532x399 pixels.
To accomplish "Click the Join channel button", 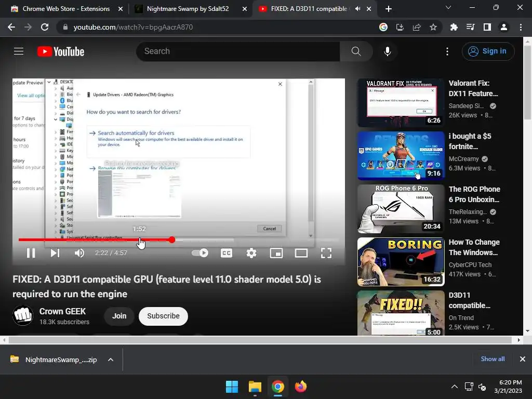I will click(119, 316).
